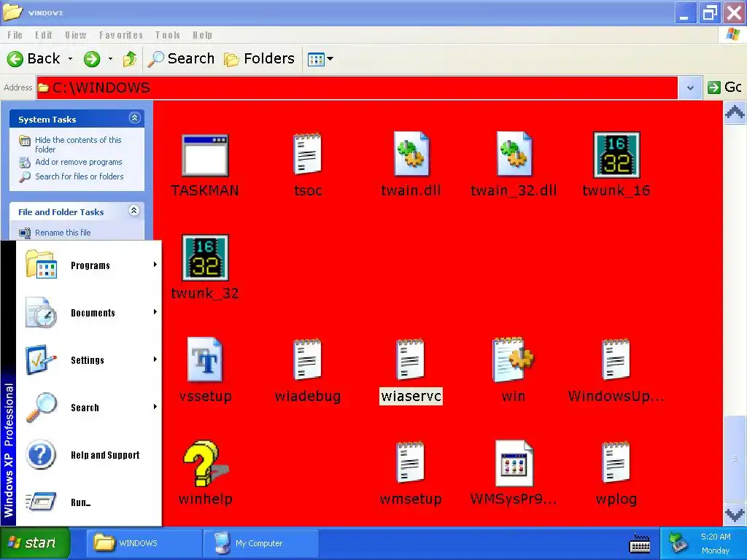Click the vertical scrollbar thumb
The height and width of the screenshot is (560, 747).
pos(735,458)
